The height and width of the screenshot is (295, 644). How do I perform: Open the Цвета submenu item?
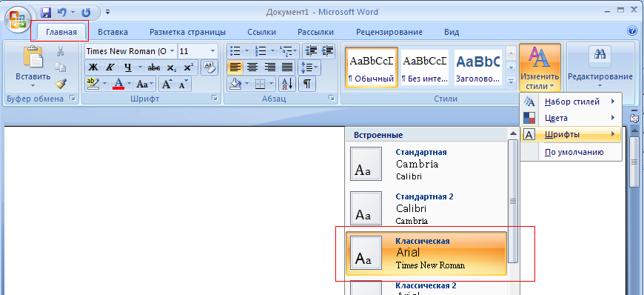571,118
